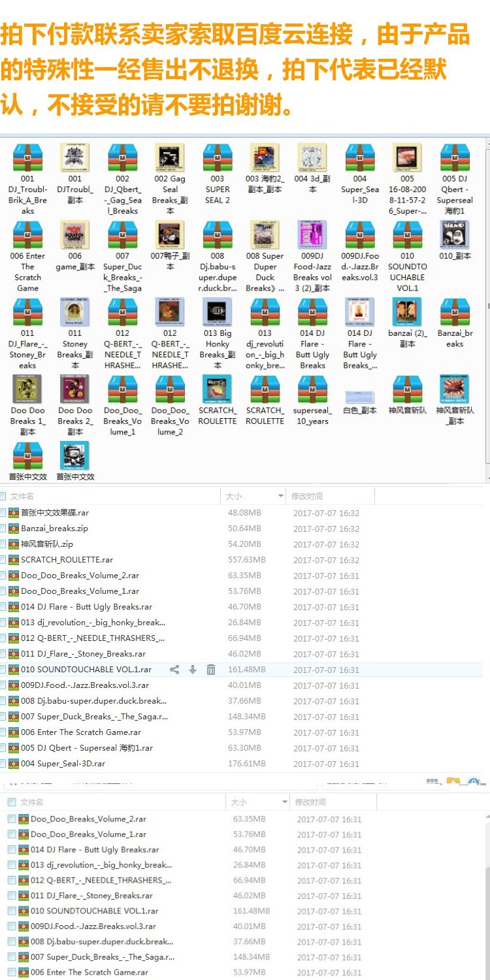The height and width of the screenshot is (980, 490).
Task: Tick the checkbox for 神风音斩队.zip
Action: click(3, 544)
